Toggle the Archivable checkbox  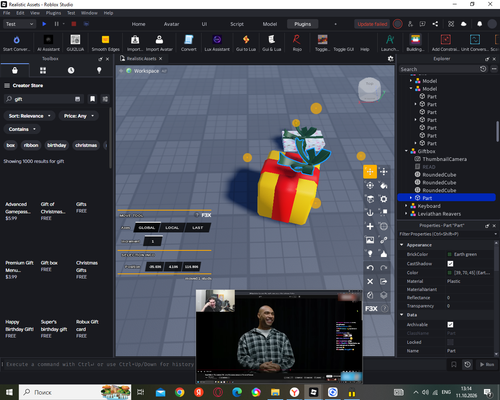(x=450, y=325)
